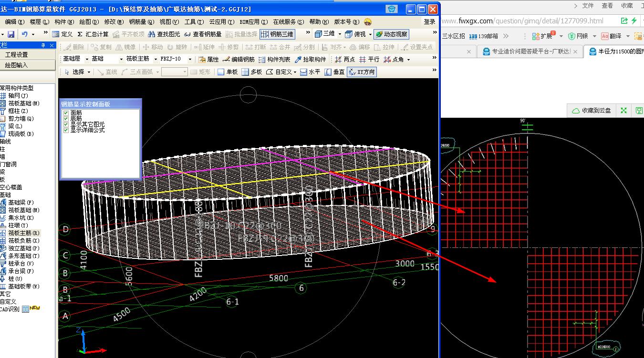The image size is (644, 358).
Task: Toggle 显示详细公式 checkbox
Action: (66, 130)
